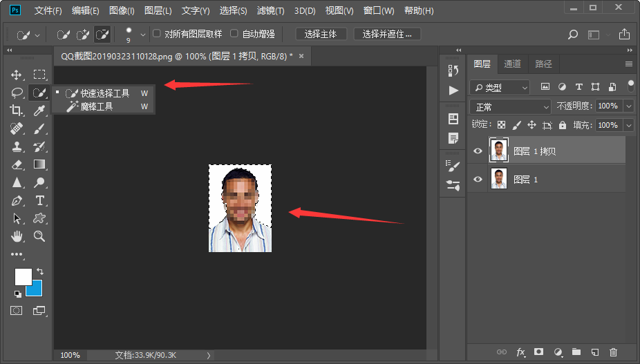The height and width of the screenshot is (364, 640).
Task: Select the Crop tool
Action: (17, 111)
